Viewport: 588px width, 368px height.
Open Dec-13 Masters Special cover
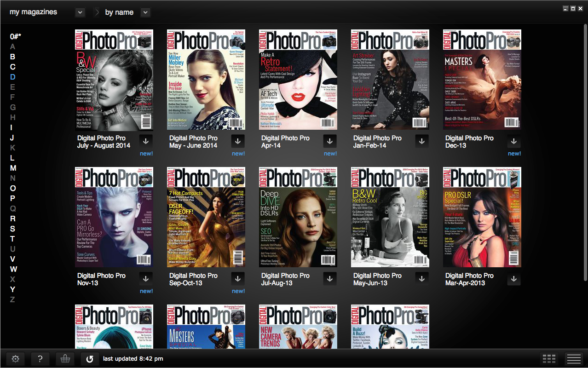pyautogui.click(x=482, y=80)
